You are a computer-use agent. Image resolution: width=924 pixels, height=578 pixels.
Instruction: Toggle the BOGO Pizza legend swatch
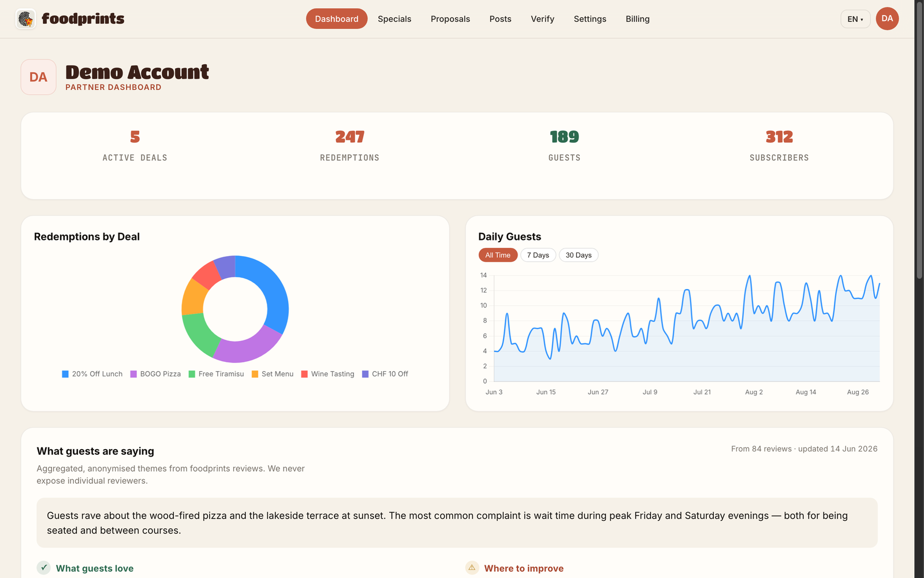click(x=133, y=374)
